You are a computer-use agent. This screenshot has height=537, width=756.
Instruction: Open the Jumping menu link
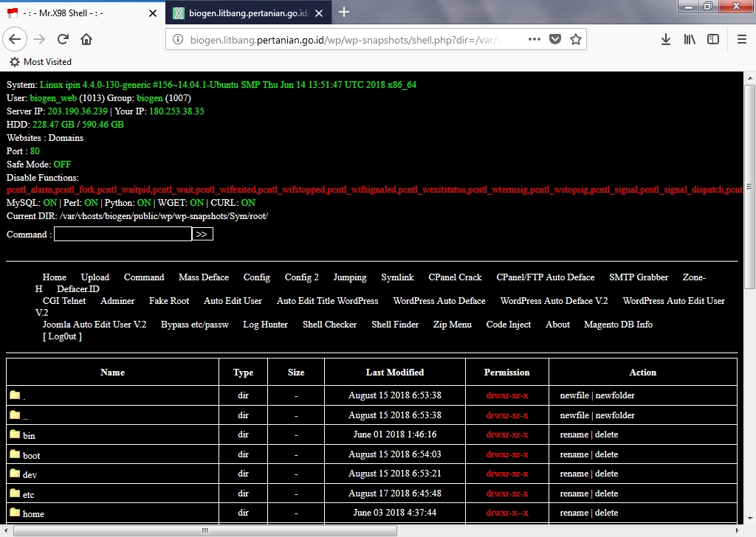pyautogui.click(x=349, y=277)
